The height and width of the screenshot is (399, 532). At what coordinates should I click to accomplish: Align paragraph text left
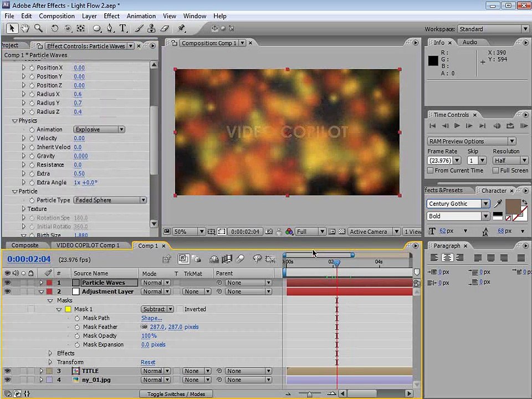coord(433,258)
